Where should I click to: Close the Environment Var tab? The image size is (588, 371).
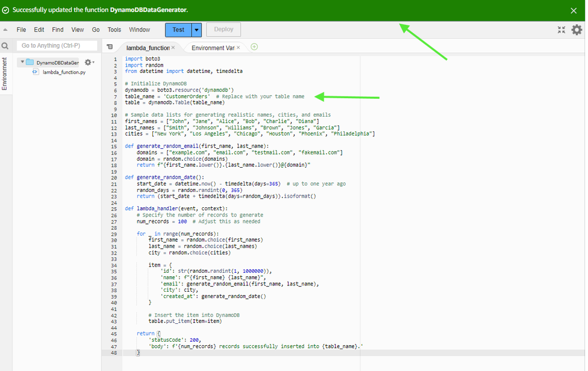[x=238, y=48]
